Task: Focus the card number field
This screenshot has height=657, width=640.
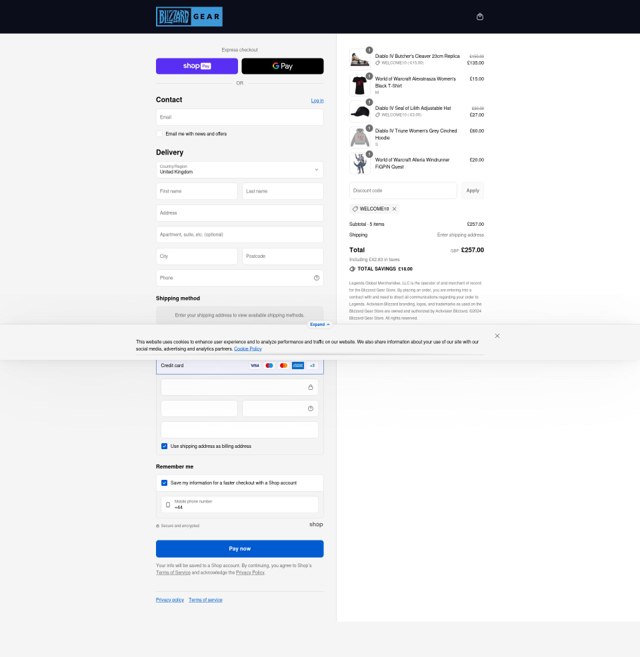Action: tap(240, 387)
